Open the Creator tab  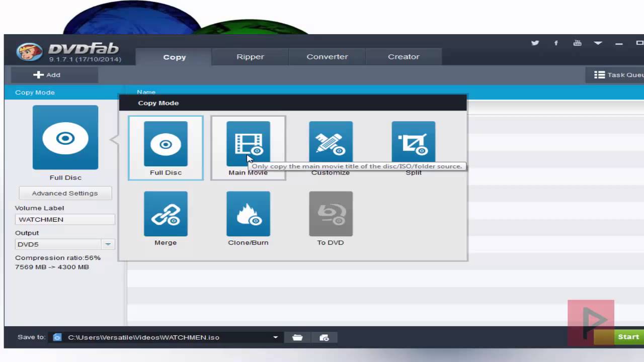coord(404,57)
